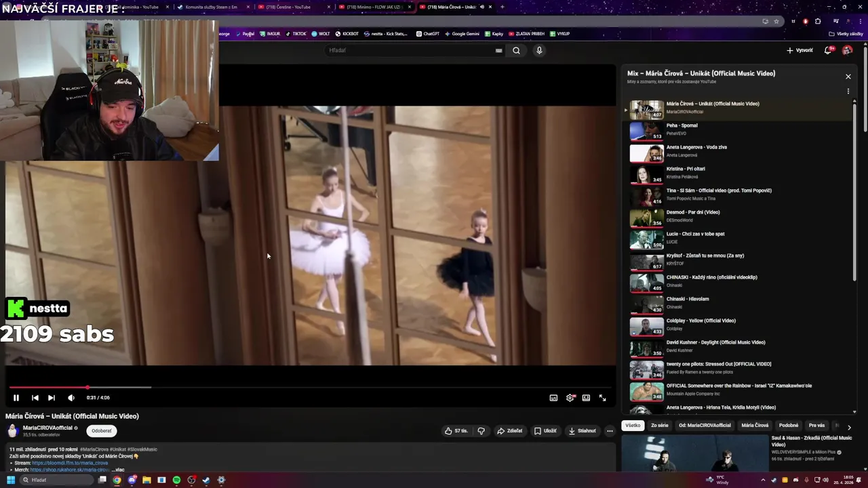The image size is (868, 488).
Task: Play Coldplay - Yellow from playlist
Action: (739, 326)
